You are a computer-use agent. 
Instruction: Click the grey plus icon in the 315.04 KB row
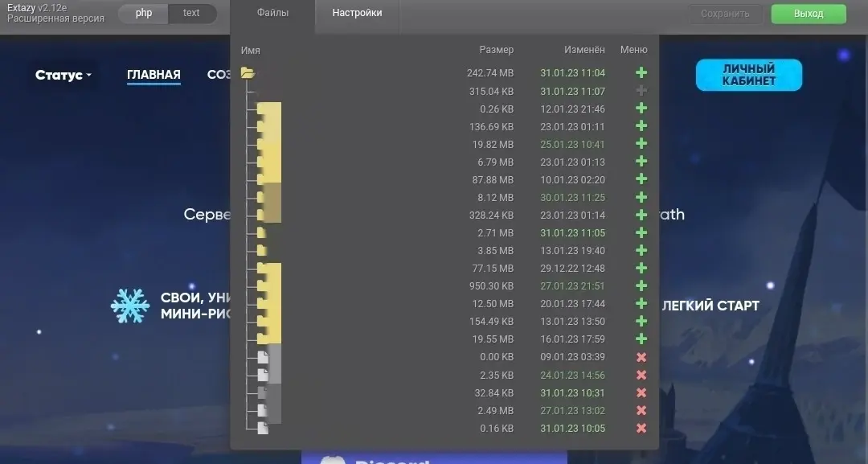tap(641, 91)
